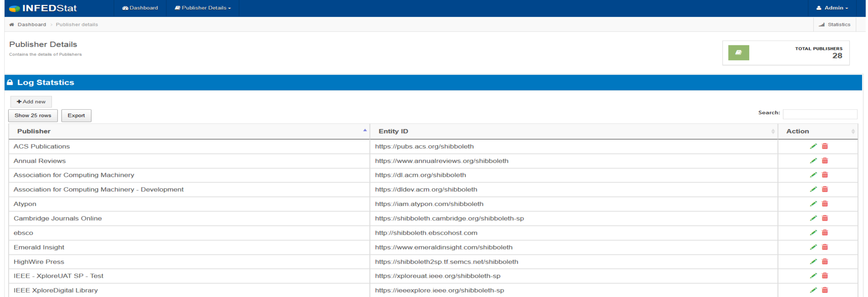This screenshot has height=297, width=868.
Task: Click the green Total Publishers book icon
Action: pyautogui.click(x=738, y=53)
